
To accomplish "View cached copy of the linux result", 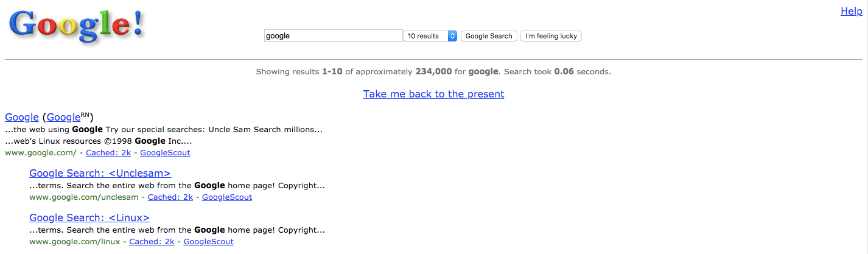I will (152, 242).
